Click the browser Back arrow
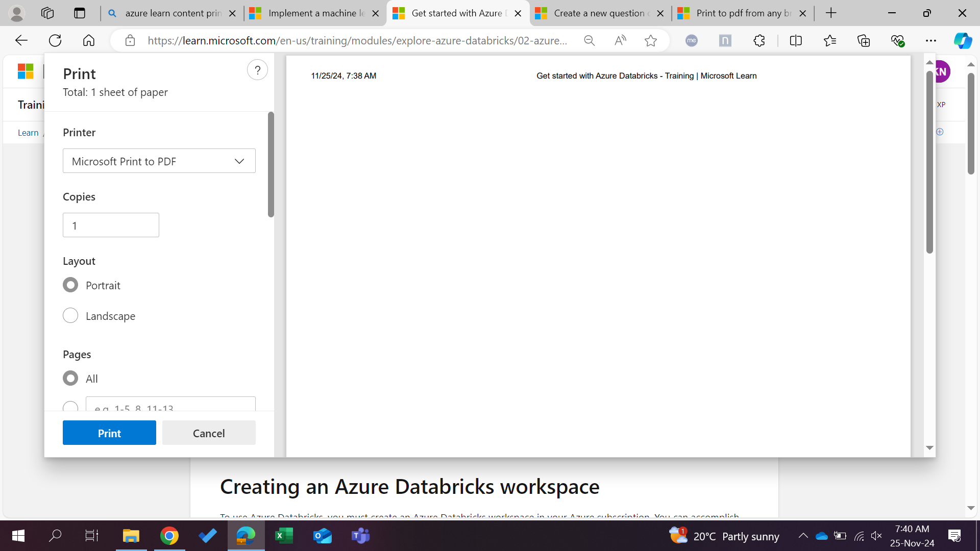This screenshot has height=551, width=980. click(x=21, y=40)
